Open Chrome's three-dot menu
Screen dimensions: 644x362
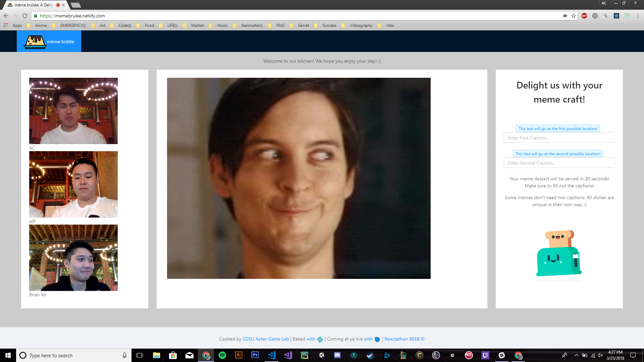click(x=638, y=16)
